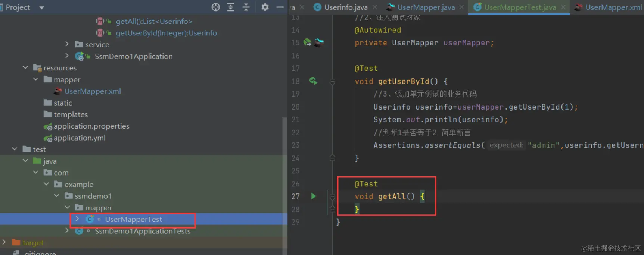The height and width of the screenshot is (255, 644).
Task: Click the service folder icon
Action: (79, 44)
